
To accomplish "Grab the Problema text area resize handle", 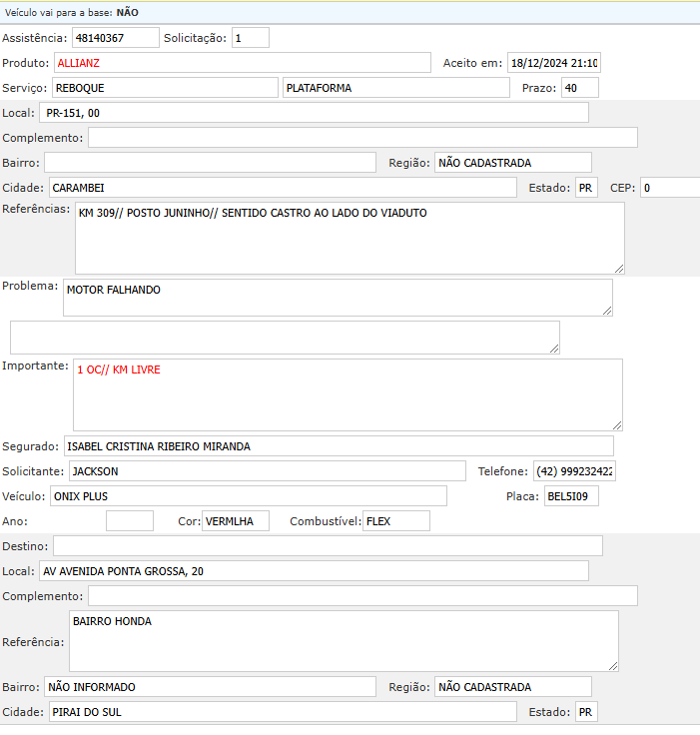I will [x=607, y=311].
